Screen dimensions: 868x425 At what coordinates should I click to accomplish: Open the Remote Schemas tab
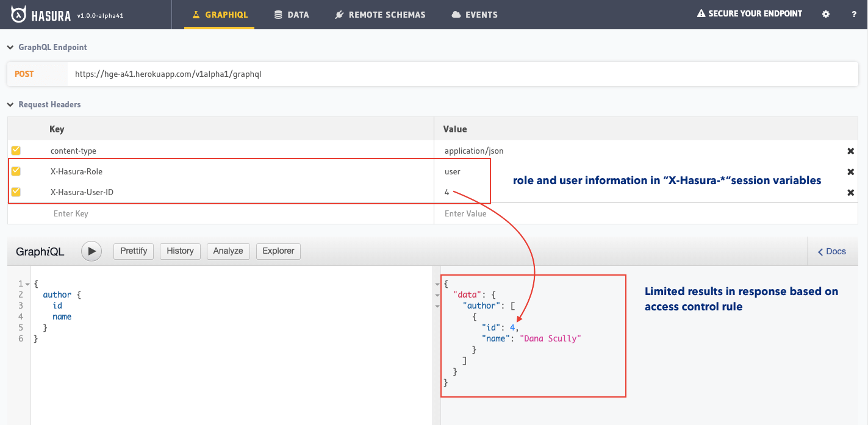pyautogui.click(x=380, y=15)
